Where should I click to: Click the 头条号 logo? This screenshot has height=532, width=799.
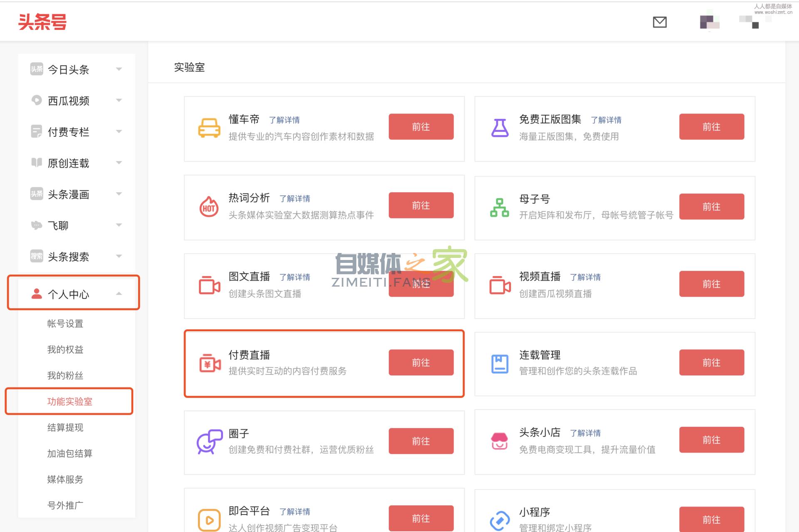(x=42, y=22)
